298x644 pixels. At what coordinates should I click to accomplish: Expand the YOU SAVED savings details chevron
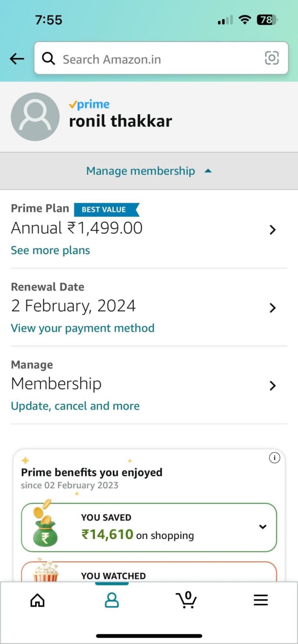(x=263, y=527)
